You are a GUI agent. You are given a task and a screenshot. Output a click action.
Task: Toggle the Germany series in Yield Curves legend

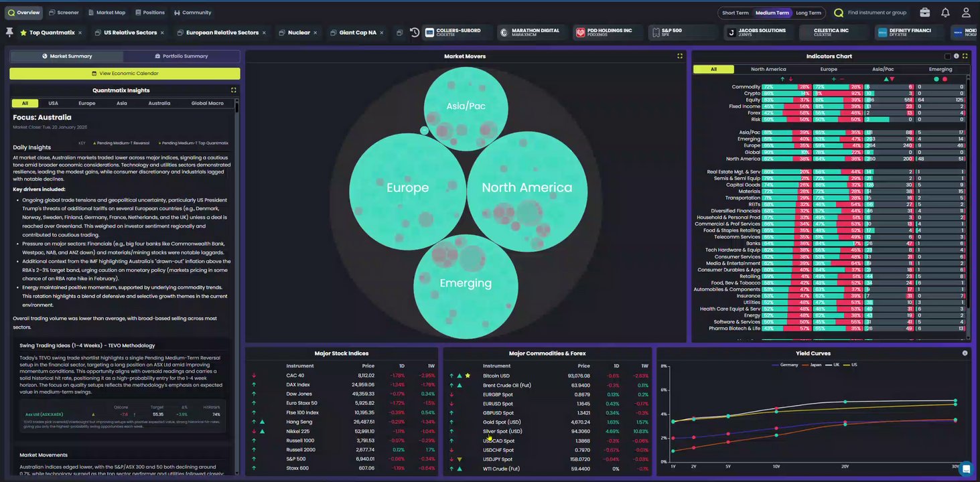(784, 365)
